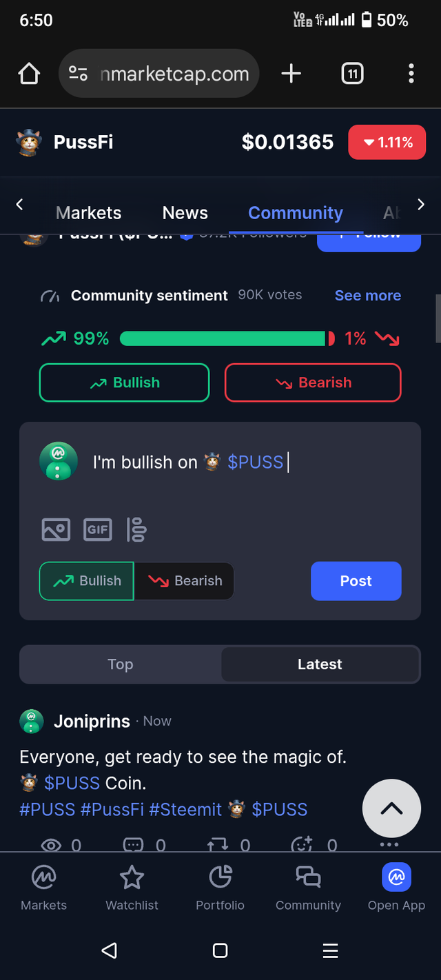Open See more for community sentiment
Image resolution: width=441 pixels, height=980 pixels.
(367, 296)
